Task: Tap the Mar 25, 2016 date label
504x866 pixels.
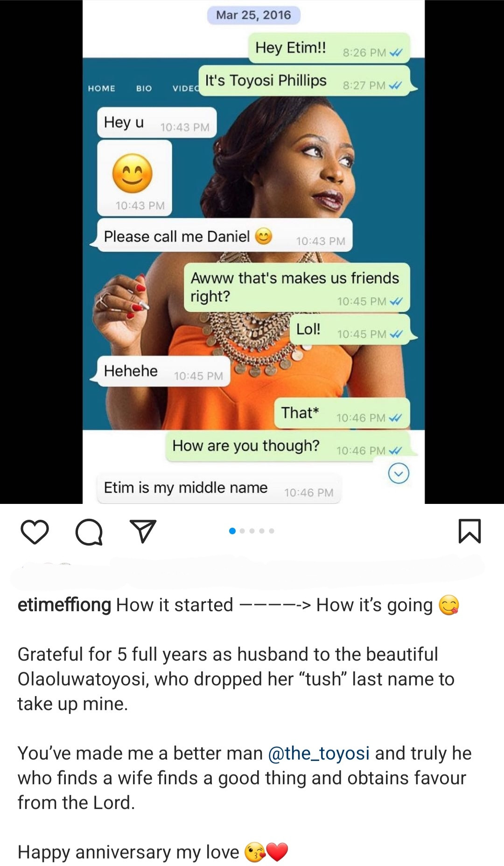Action: tap(253, 15)
